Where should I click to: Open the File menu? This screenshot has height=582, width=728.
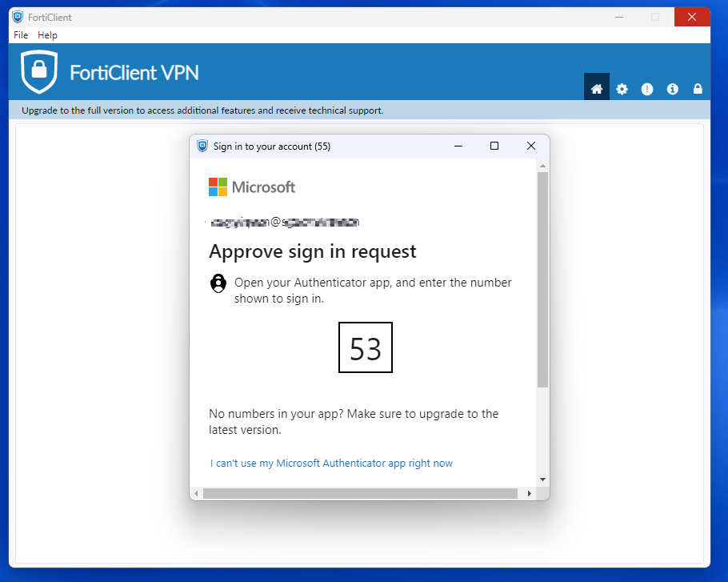click(x=20, y=35)
